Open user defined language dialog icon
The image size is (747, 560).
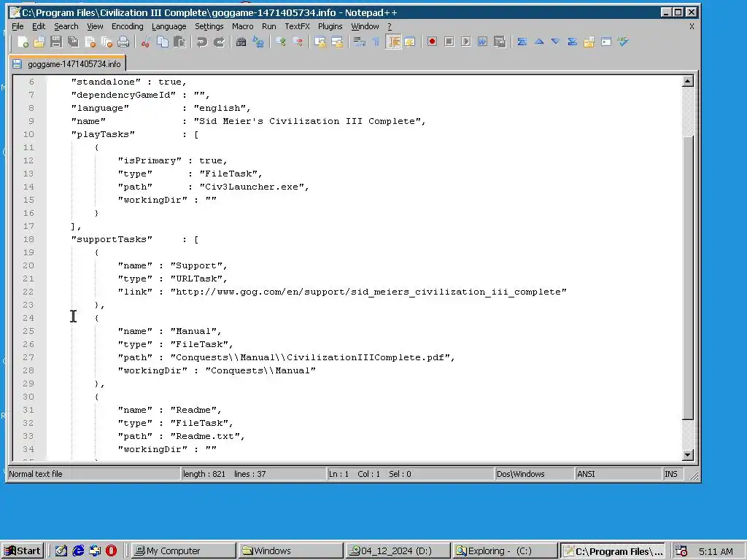pos(410,42)
